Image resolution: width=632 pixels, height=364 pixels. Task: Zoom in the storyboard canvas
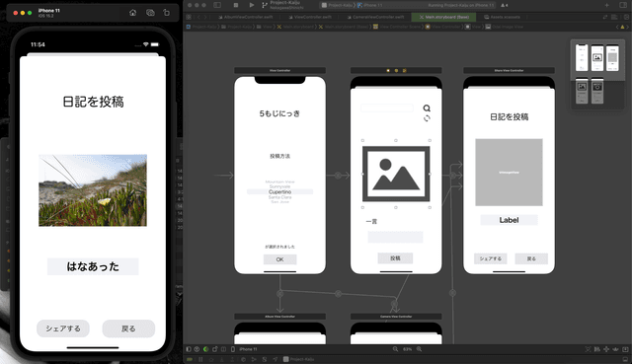coord(419,349)
